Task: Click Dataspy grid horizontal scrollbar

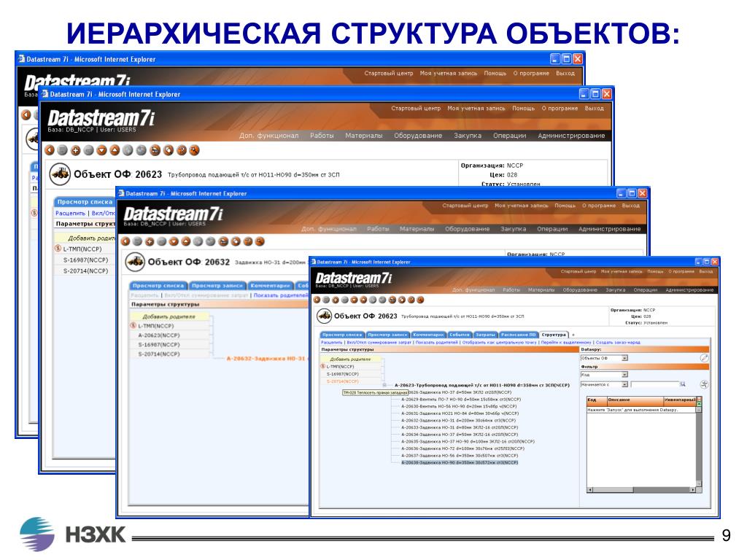Action: [x=641, y=489]
